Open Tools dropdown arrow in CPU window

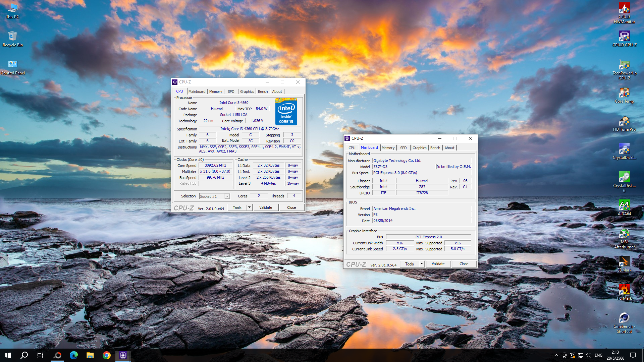pos(249,207)
